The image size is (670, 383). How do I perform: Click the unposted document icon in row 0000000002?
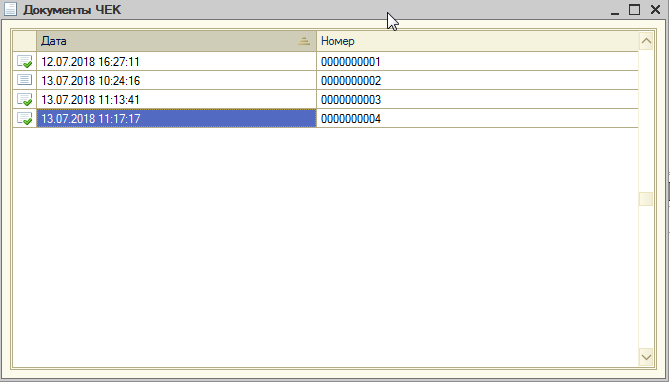click(x=24, y=80)
